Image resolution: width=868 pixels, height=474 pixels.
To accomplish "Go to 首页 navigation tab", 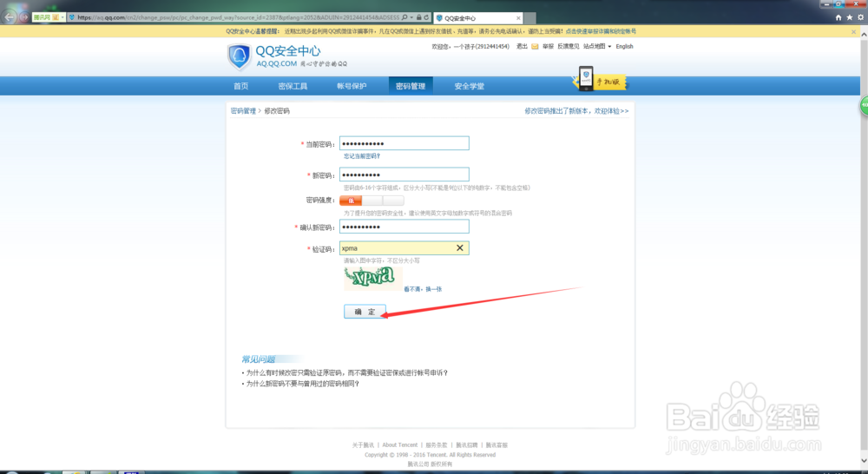I will (x=240, y=86).
